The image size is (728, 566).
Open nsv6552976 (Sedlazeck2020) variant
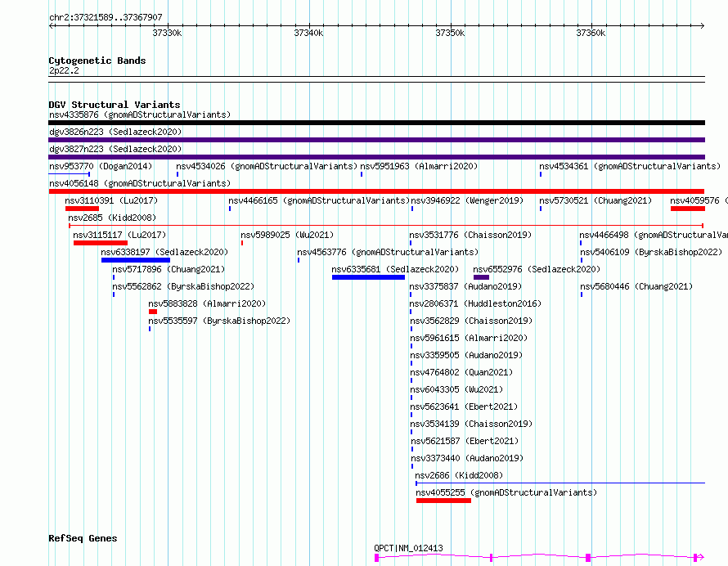537,269
